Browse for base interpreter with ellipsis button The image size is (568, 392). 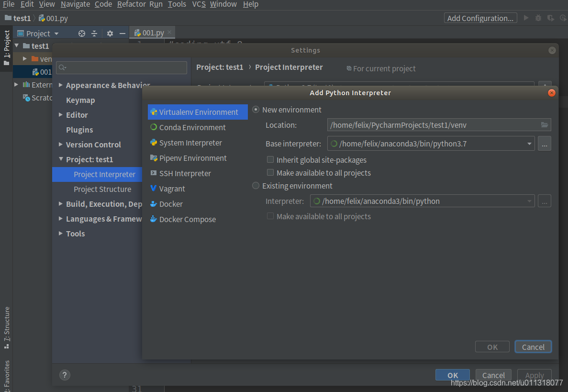[544, 144]
